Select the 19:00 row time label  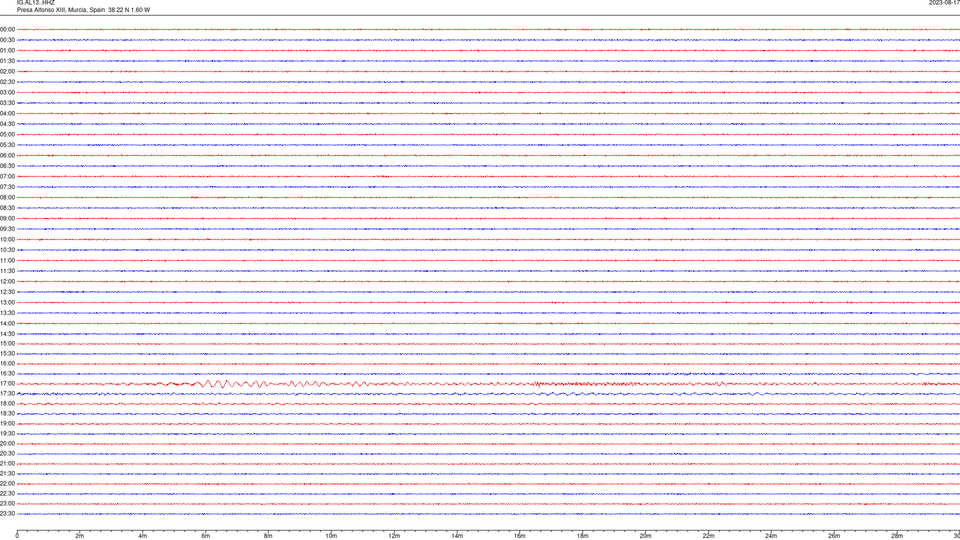point(7,424)
